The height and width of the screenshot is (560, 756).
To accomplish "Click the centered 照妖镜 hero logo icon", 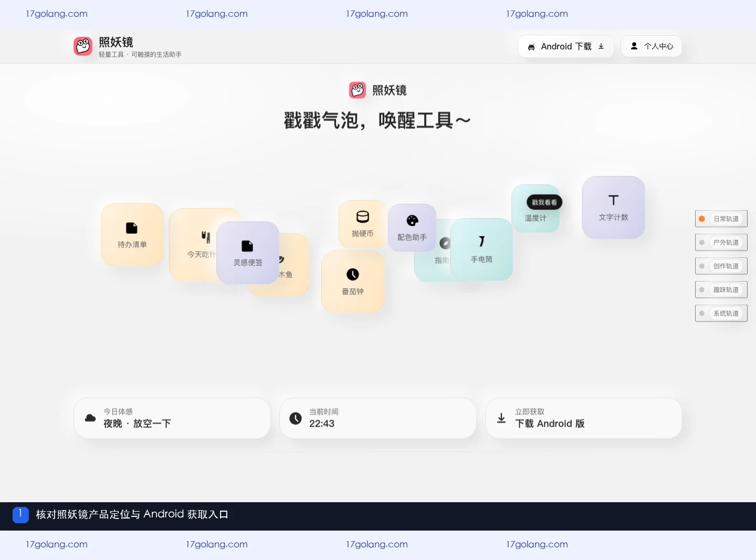I will (x=358, y=90).
